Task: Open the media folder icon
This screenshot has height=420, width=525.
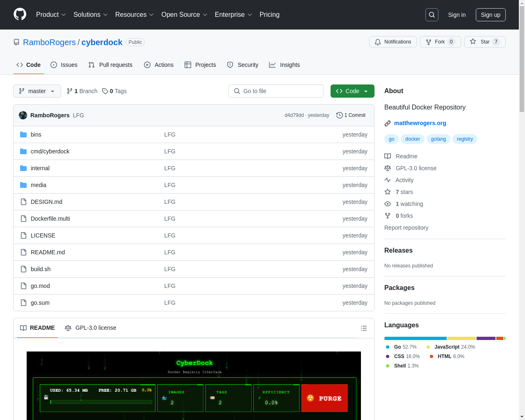Action: (23, 185)
